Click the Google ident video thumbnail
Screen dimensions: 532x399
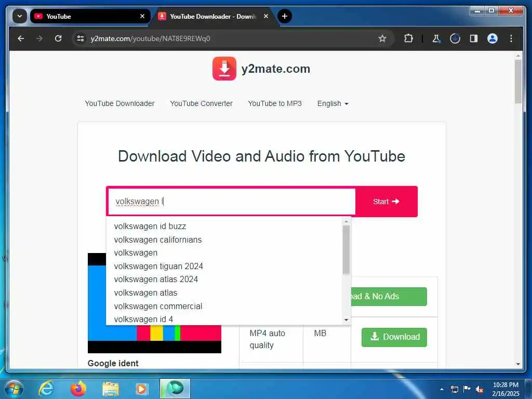click(154, 303)
